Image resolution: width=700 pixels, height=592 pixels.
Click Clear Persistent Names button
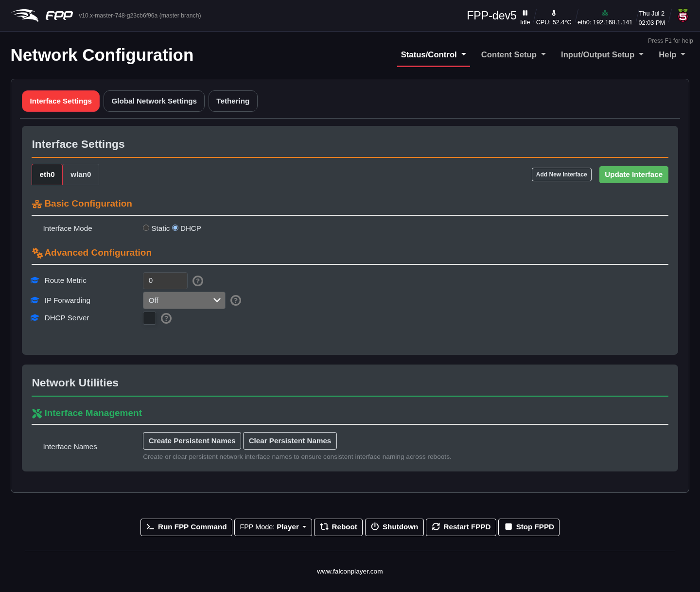(x=290, y=441)
